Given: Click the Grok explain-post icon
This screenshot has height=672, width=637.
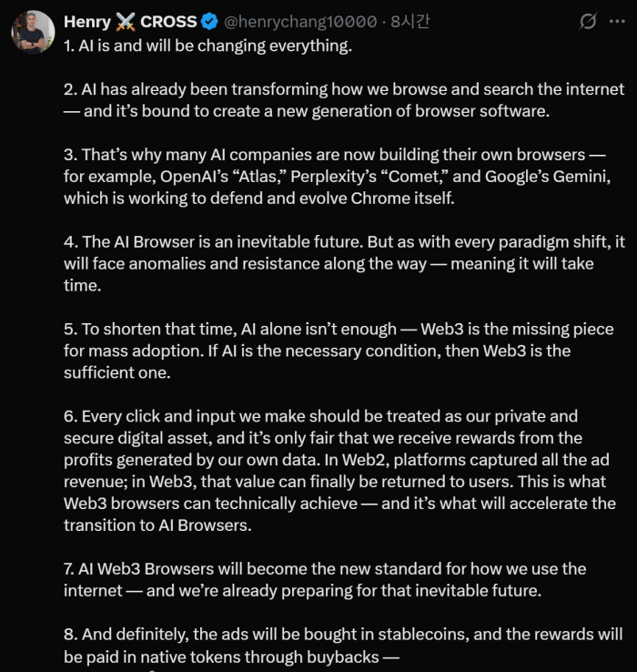Looking at the screenshot, I should click(x=588, y=21).
